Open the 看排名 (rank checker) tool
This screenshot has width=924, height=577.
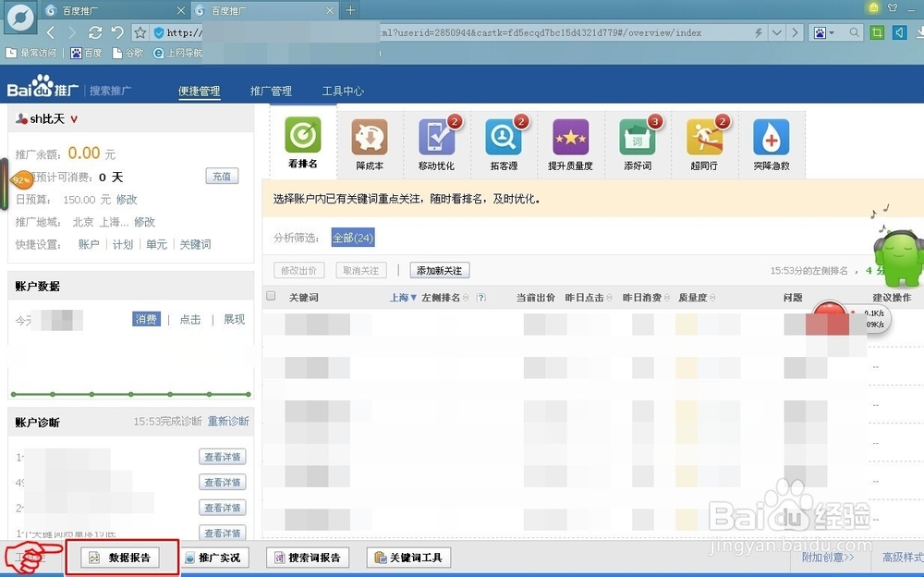pyautogui.click(x=303, y=139)
